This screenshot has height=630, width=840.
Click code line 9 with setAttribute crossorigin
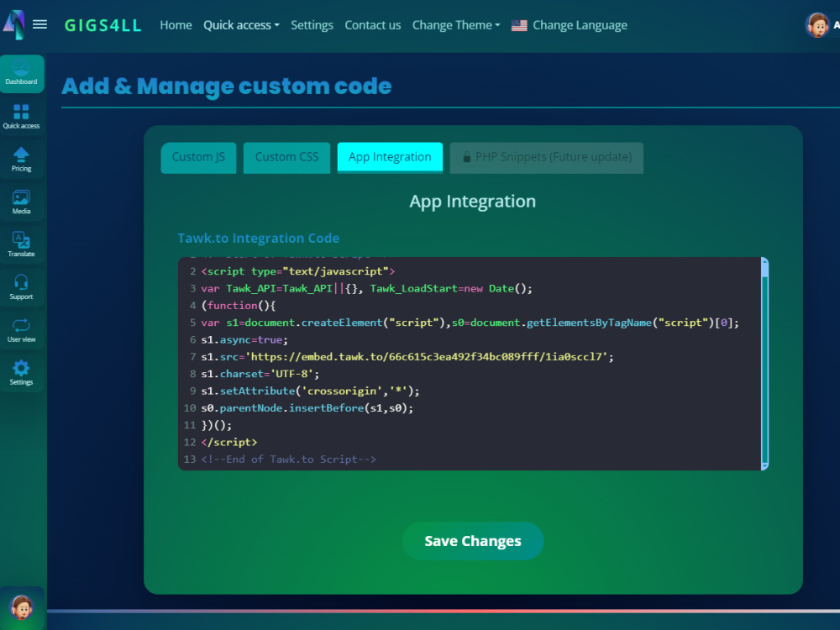[x=310, y=391]
